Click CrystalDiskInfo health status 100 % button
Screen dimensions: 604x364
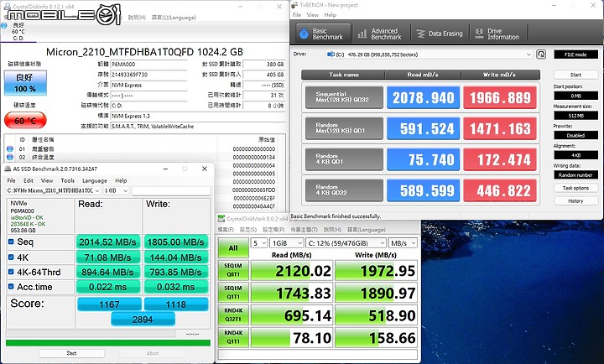click(25, 82)
